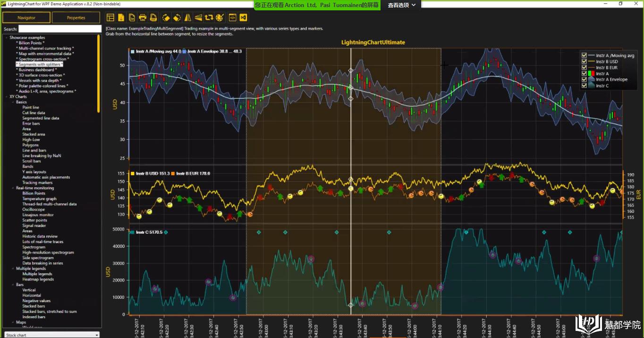Viewport: 644px width, 338px height.
Task: Click the rotate counter-clockwise icon
Action: click(166, 18)
